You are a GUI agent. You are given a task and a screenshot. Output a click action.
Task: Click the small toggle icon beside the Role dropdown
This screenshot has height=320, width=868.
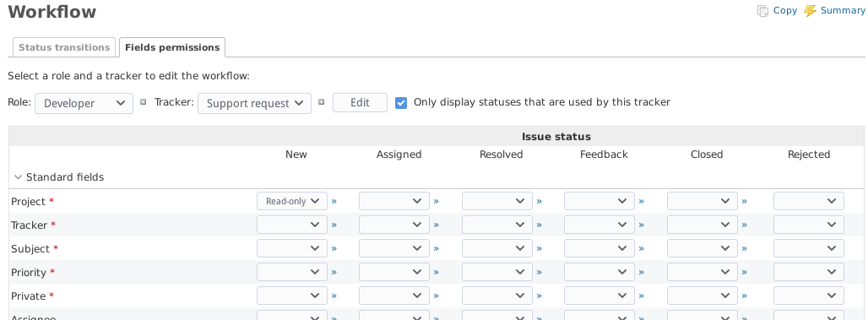pyautogui.click(x=143, y=102)
